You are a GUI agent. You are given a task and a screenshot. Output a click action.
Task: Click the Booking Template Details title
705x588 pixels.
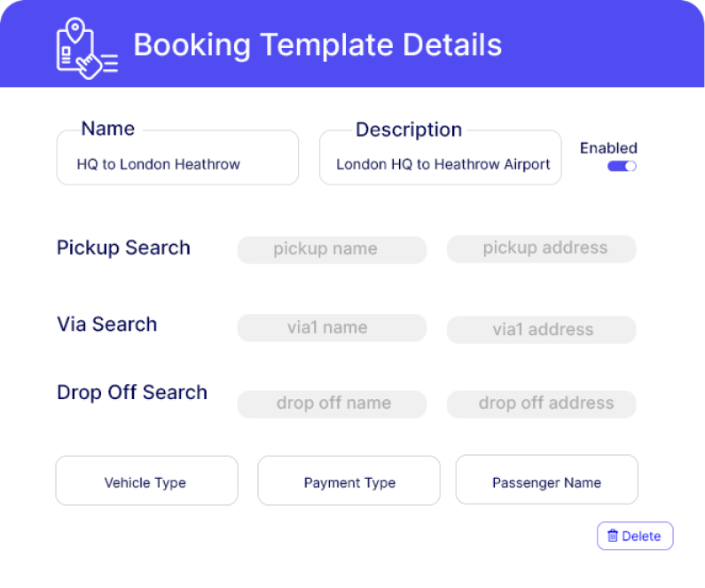pos(317,44)
